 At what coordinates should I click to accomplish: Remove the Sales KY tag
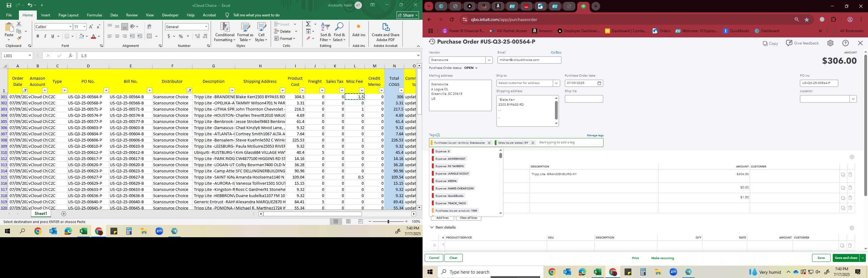pos(533,143)
